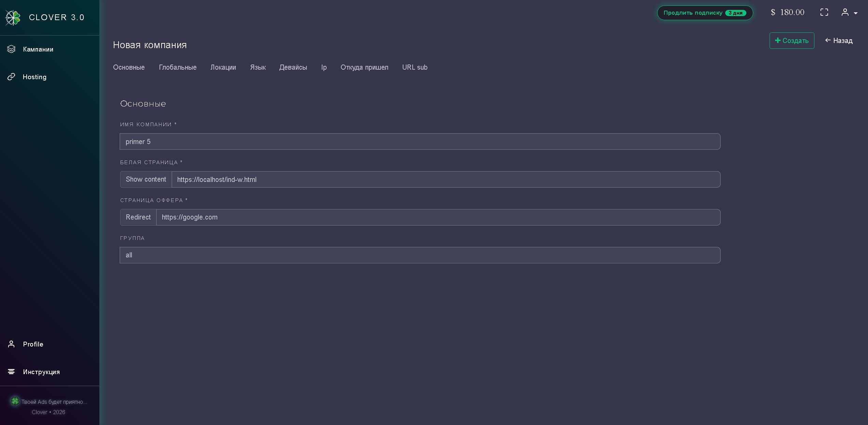This screenshot has width=868, height=425.
Task: Open the URL sub tab
Action: 415,68
